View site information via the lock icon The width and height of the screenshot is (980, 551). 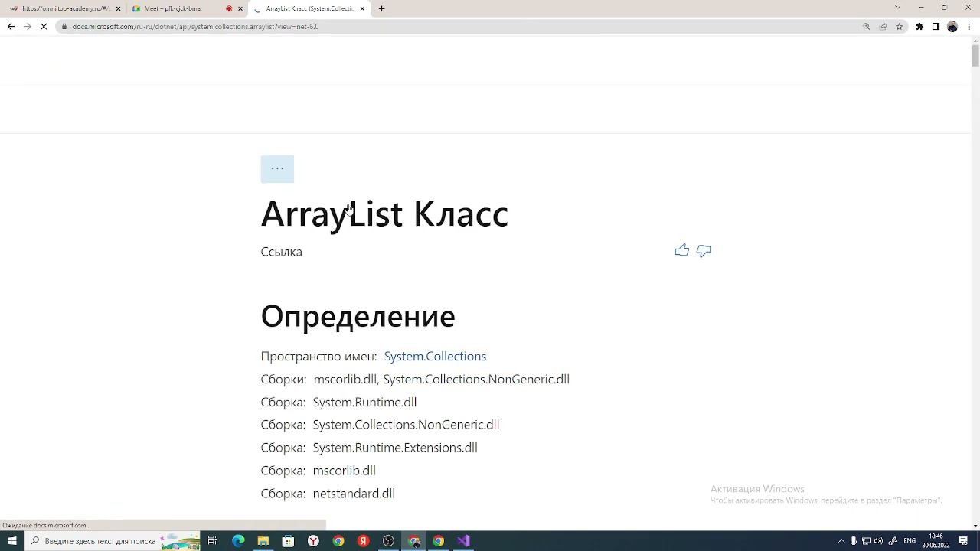pyautogui.click(x=64, y=27)
